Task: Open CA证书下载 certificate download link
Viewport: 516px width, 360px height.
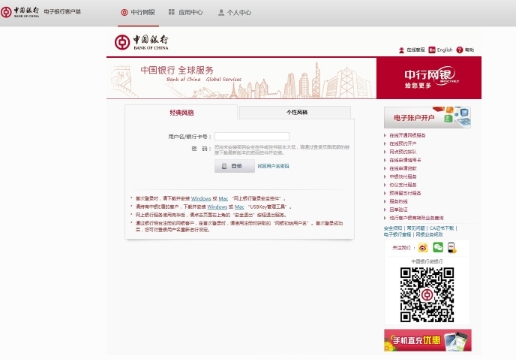Action: [442, 228]
